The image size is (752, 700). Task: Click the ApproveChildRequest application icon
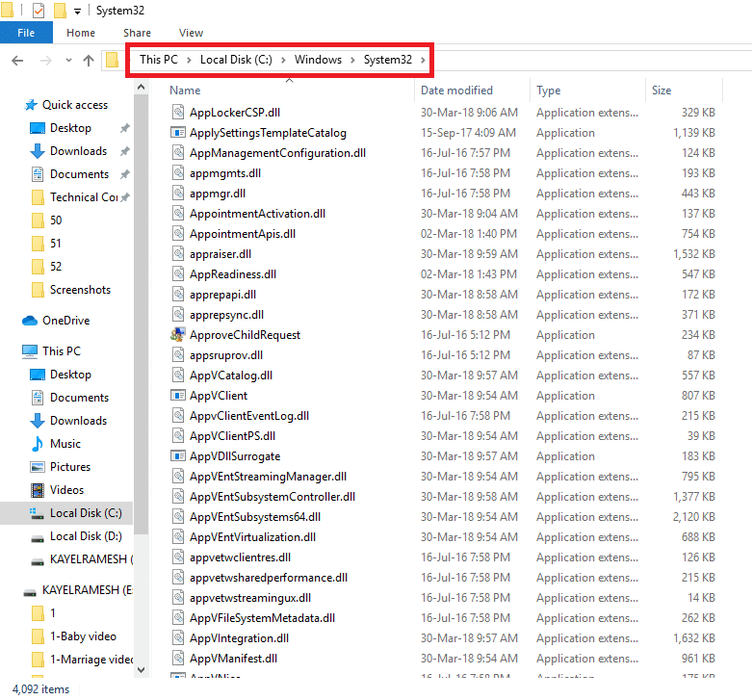(x=178, y=335)
